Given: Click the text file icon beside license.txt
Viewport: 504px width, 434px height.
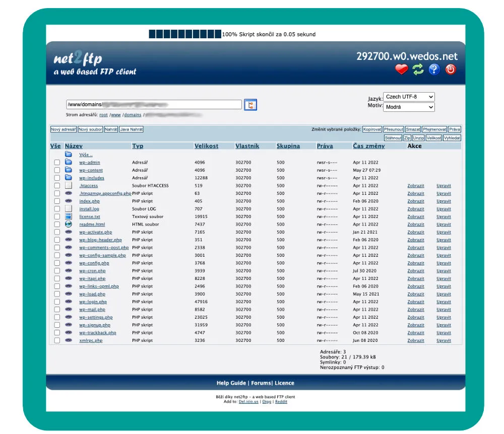Looking at the screenshot, I should tap(69, 216).
